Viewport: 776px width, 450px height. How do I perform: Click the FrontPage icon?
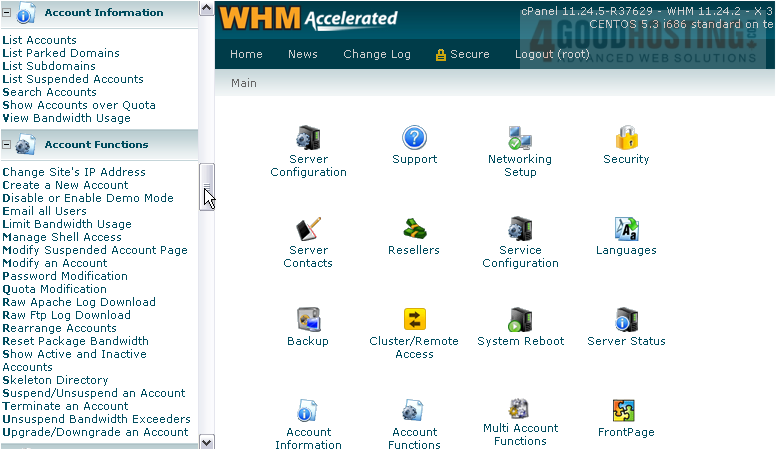pyautogui.click(x=625, y=411)
